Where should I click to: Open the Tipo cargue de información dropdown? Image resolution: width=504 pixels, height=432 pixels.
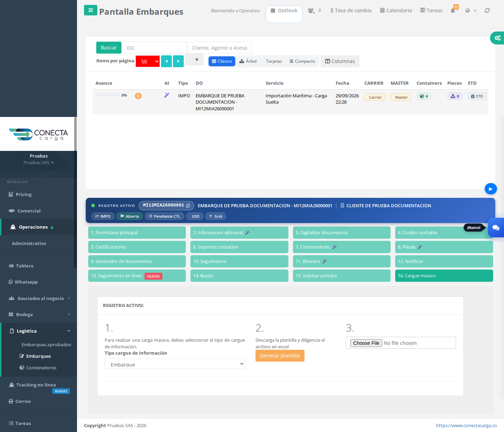click(x=175, y=364)
